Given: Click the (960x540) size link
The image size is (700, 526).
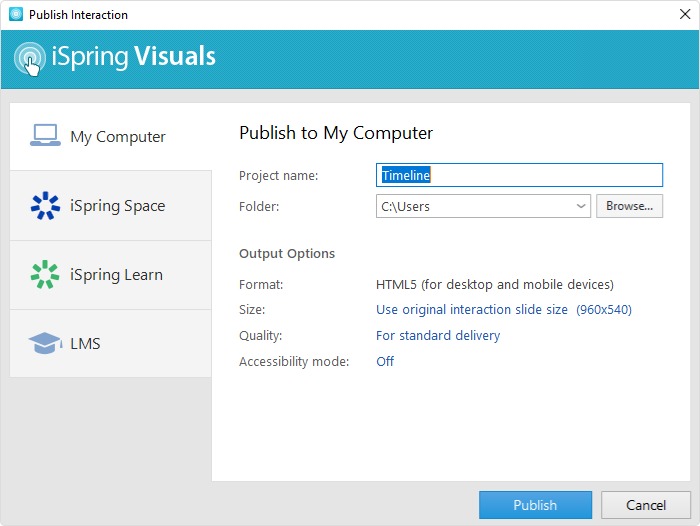Looking at the screenshot, I should 604,310.
